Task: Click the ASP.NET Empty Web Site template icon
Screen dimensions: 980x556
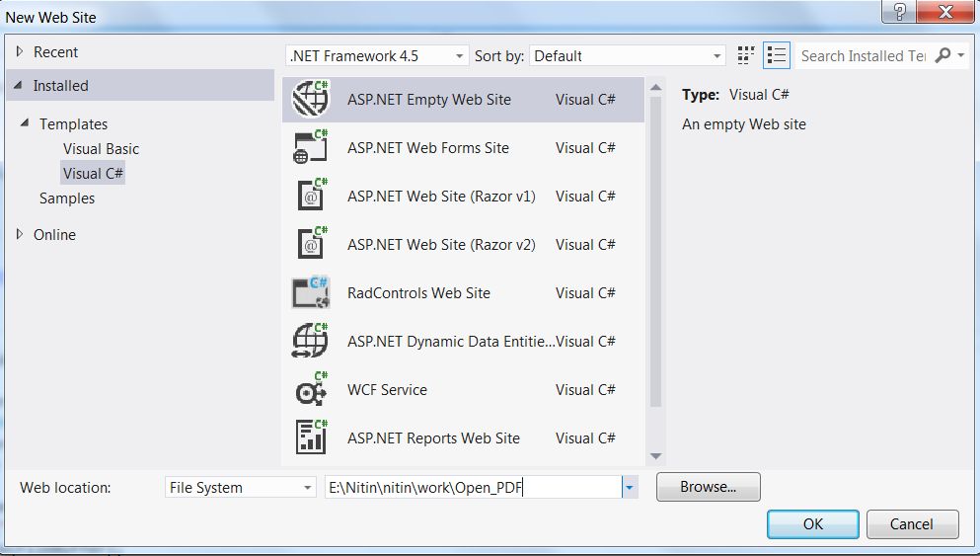Action: pos(311,99)
